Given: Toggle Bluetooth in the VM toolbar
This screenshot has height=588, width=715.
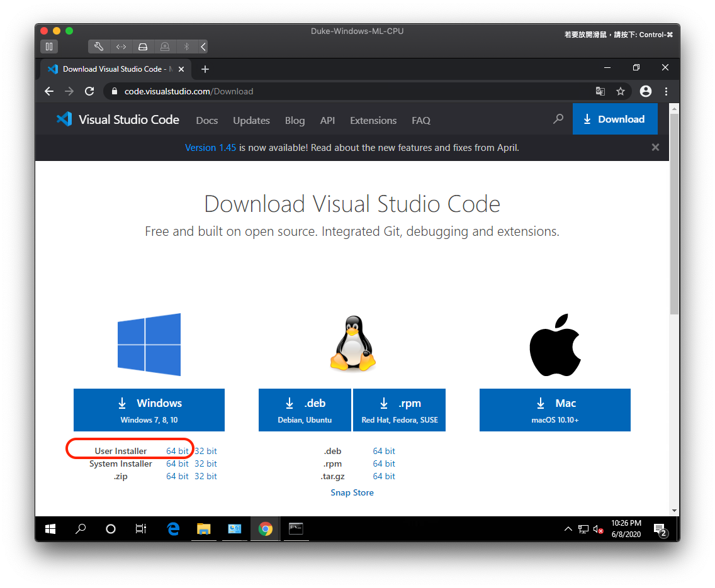Looking at the screenshot, I should 186,46.
